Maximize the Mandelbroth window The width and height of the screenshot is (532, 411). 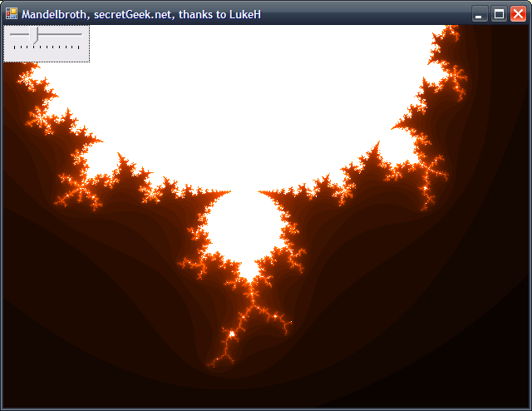pos(499,14)
